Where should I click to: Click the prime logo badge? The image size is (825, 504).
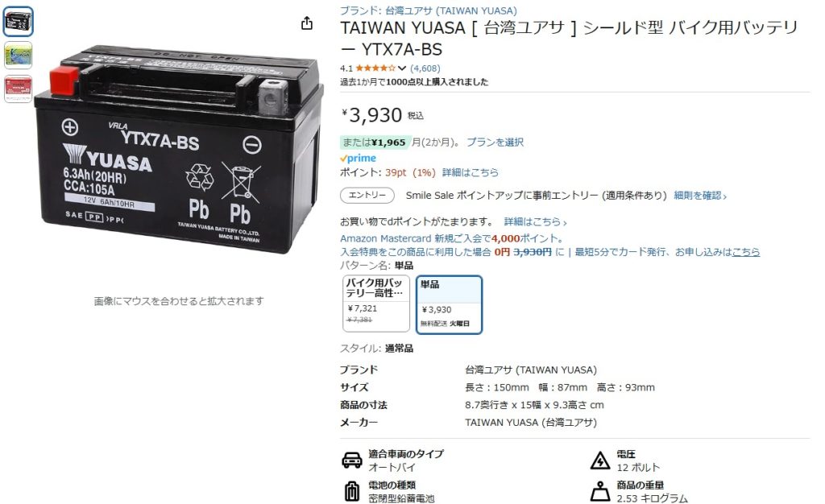358,158
